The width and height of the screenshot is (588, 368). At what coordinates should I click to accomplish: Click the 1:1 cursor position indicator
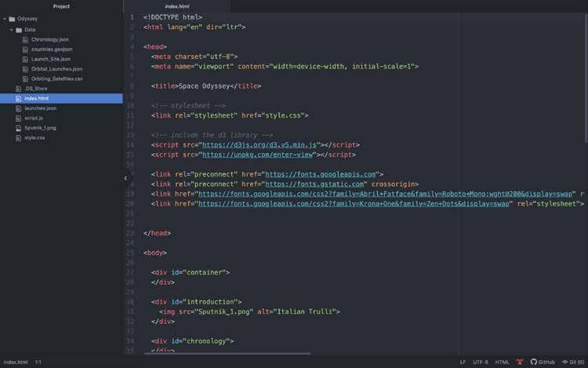point(38,362)
